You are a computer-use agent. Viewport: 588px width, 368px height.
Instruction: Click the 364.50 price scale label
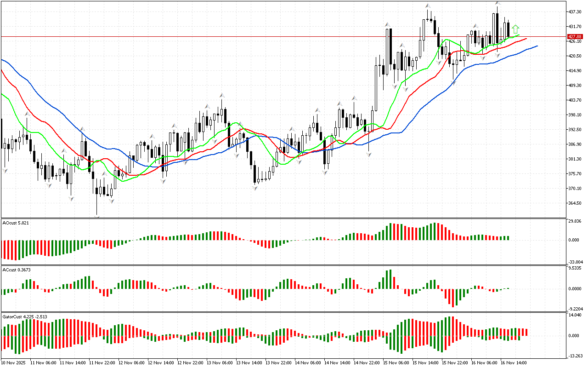(575, 203)
